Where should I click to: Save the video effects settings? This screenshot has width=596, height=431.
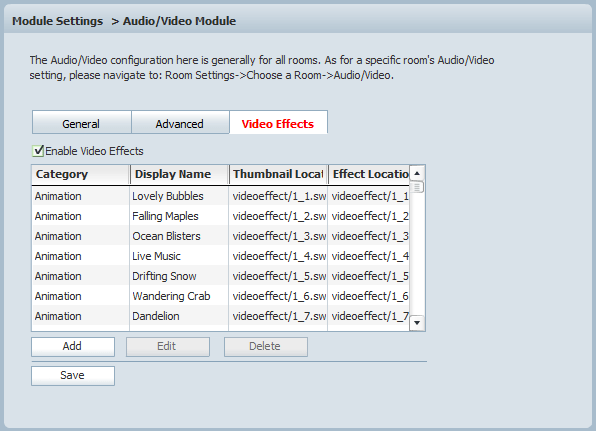(73, 376)
